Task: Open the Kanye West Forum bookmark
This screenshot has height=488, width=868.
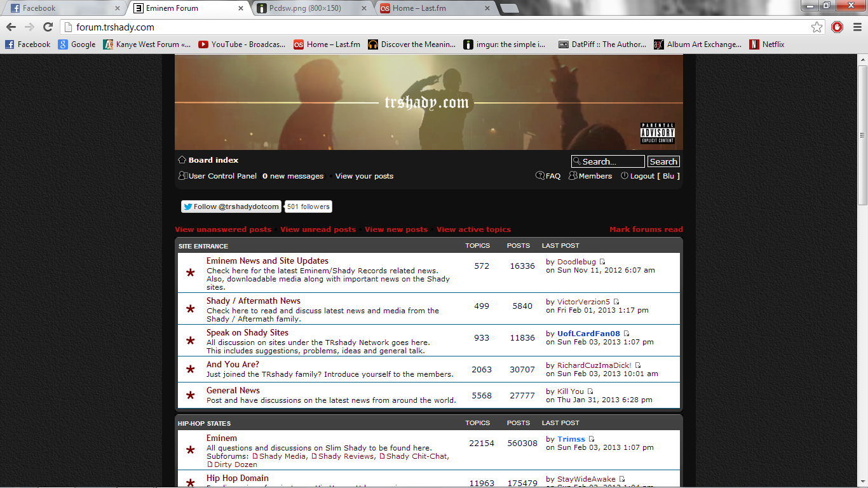Action: 147,44
